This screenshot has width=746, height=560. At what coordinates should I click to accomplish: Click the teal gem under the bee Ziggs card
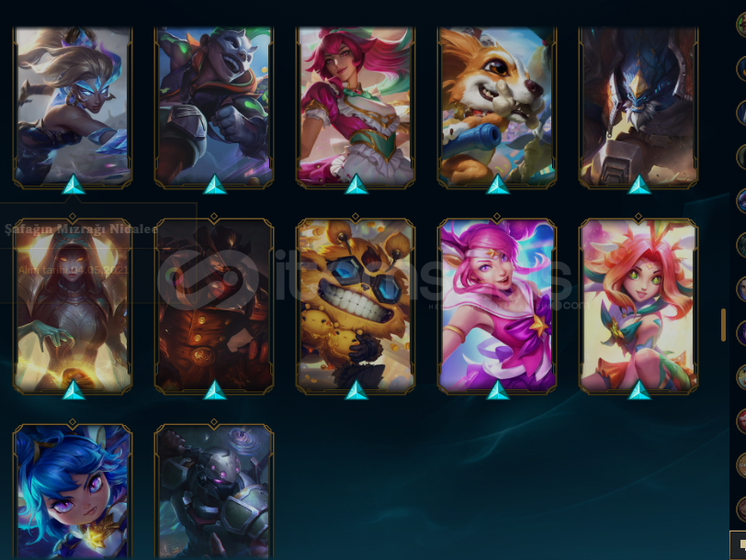(x=356, y=390)
